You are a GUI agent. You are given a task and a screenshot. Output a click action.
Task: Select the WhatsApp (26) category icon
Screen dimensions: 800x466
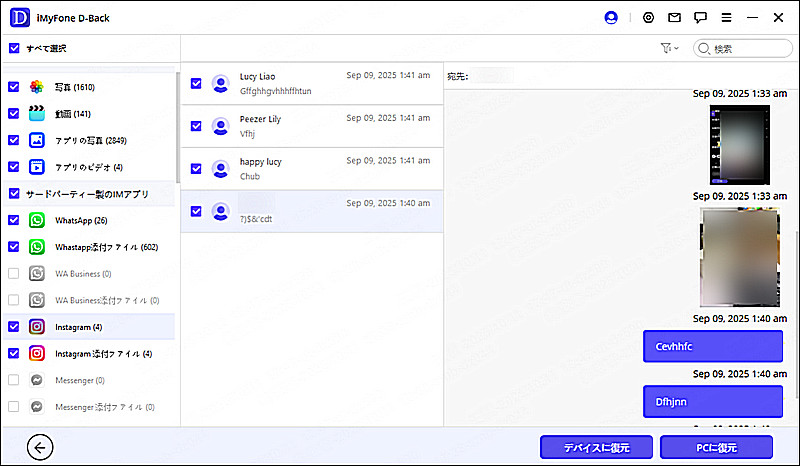(x=37, y=220)
